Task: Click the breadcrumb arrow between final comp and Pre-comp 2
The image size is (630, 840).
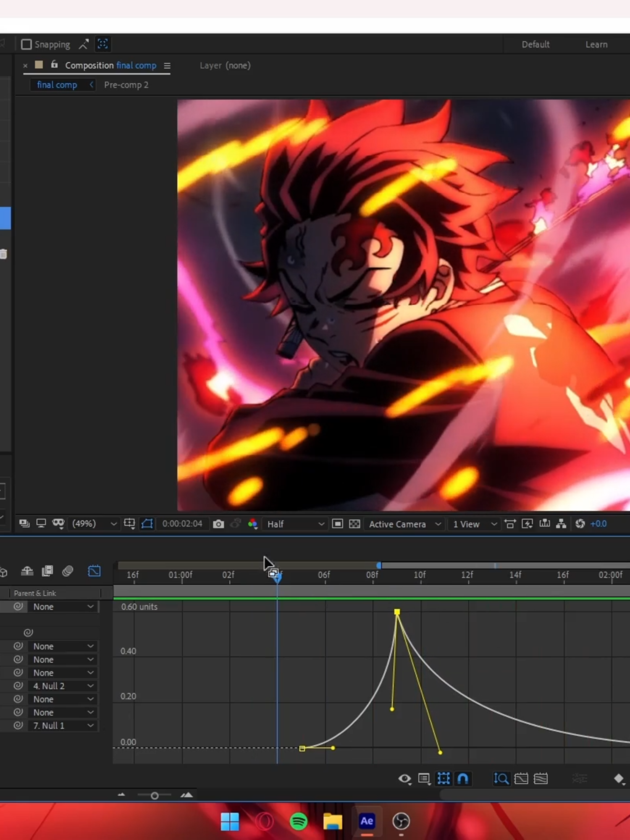Action: [x=91, y=85]
